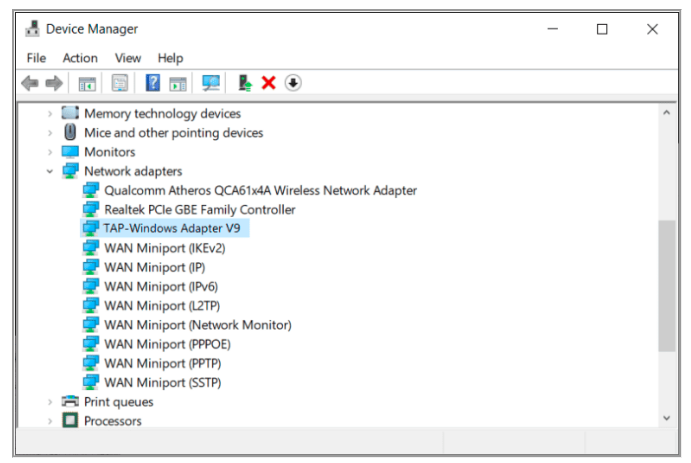Screen dimensions: 691x463
Task: Click the Network adapters category icon
Action: [x=70, y=170]
